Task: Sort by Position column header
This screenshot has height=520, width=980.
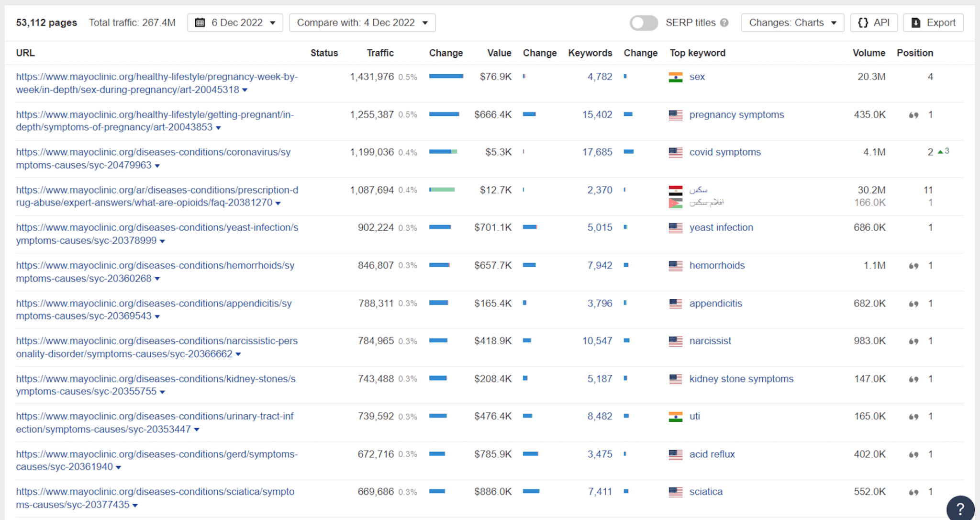Action: point(915,53)
